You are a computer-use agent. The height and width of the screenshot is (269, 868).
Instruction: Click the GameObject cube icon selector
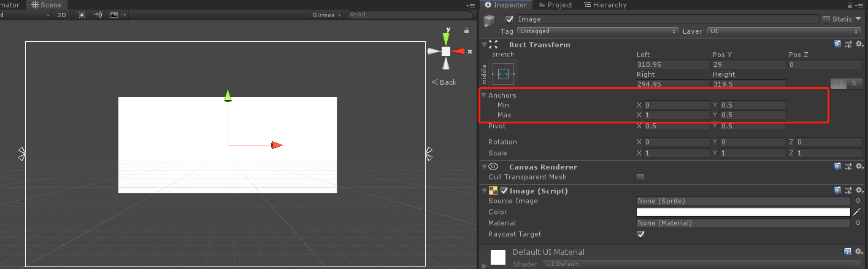tap(489, 21)
